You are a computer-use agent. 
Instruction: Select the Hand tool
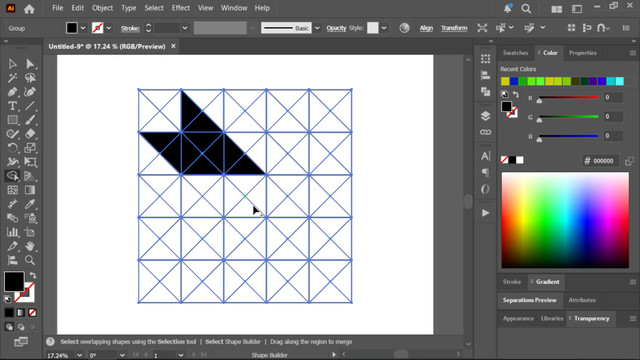point(30,246)
